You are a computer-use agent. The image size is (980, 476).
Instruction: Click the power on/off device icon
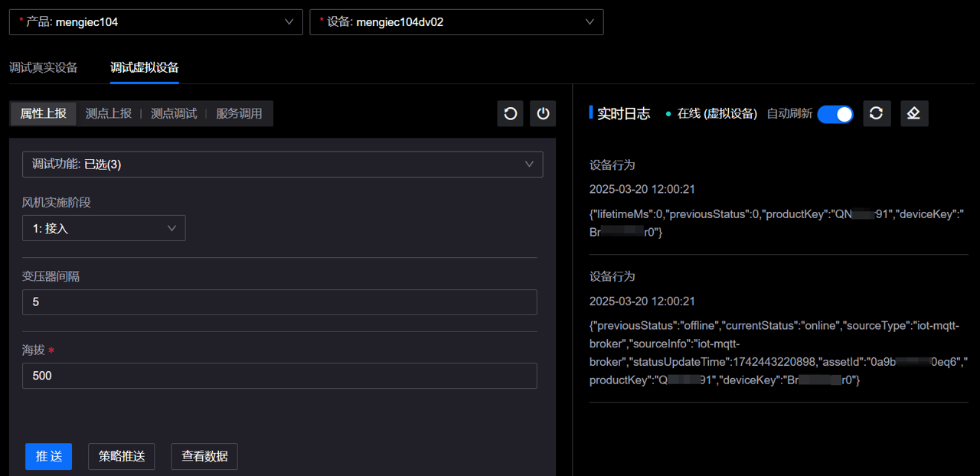543,113
